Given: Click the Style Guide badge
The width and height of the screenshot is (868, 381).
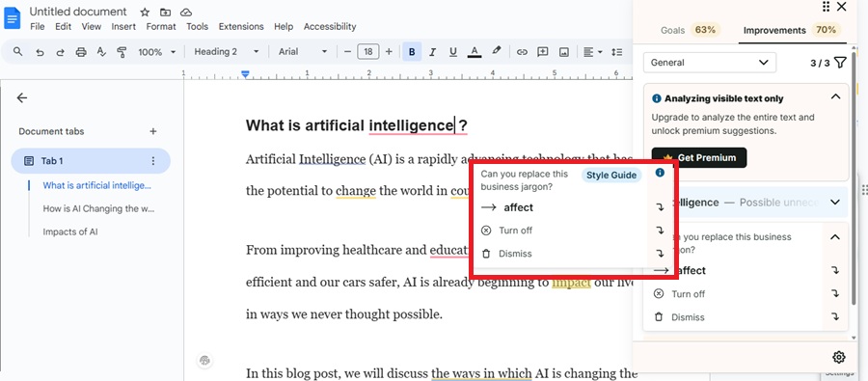Looking at the screenshot, I should point(611,176).
